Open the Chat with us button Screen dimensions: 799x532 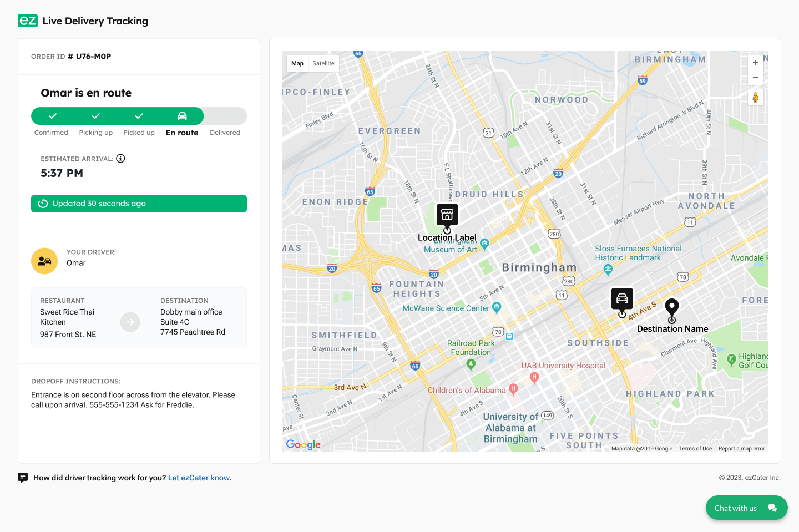tap(747, 508)
